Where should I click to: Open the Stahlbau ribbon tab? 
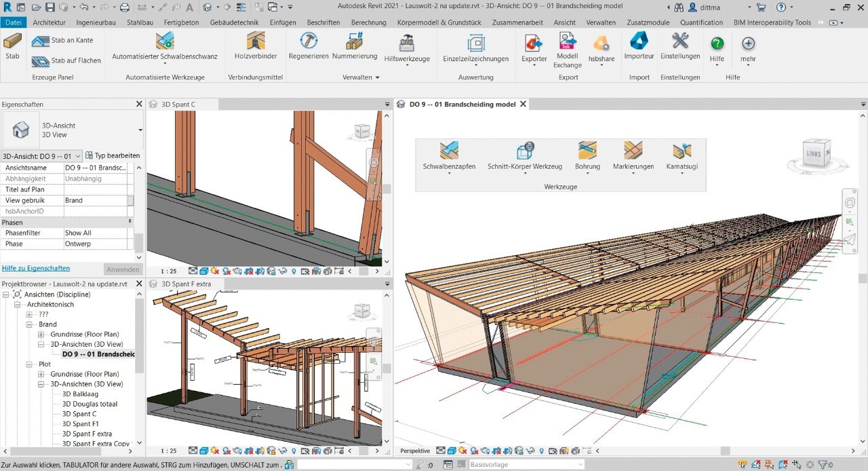coord(140,22)
